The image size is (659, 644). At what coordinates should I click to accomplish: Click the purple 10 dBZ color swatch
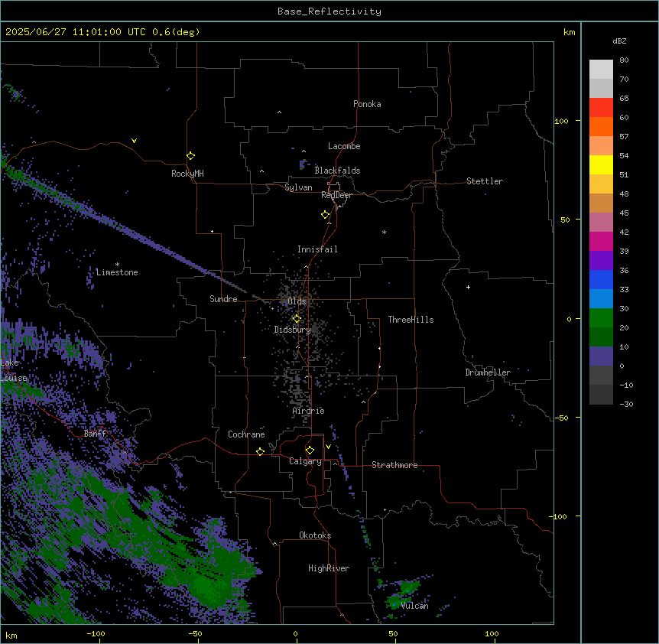(601, 356)
